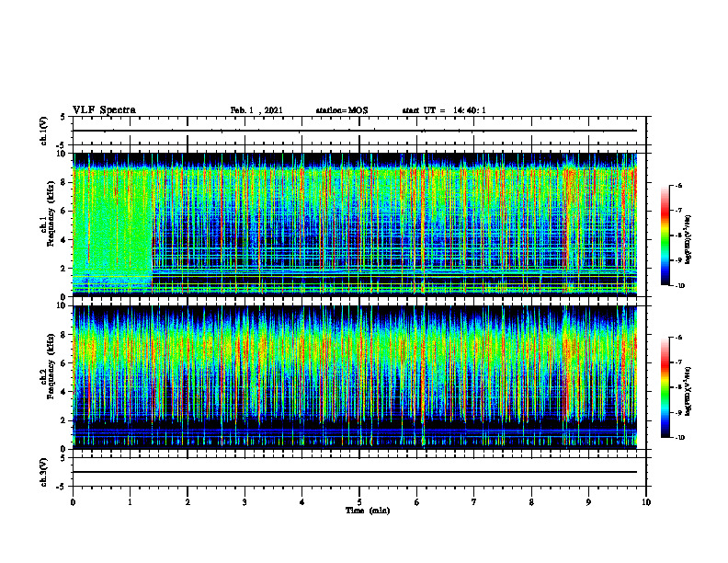Click the ch.2 spectrogram color bar
This screenshot has height=563, width=728.
point(665,387)
